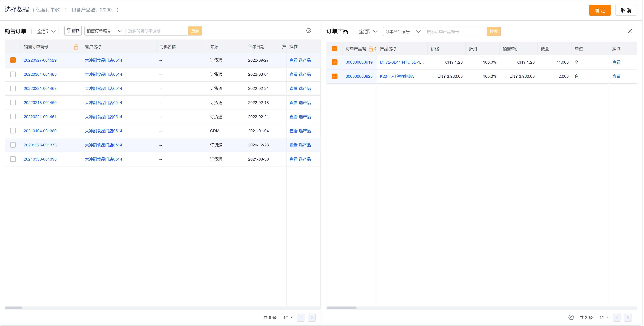Check the box for order 20220304-001485
The height and width of the screenshot is (326, 644).
[x=13, y=74]
